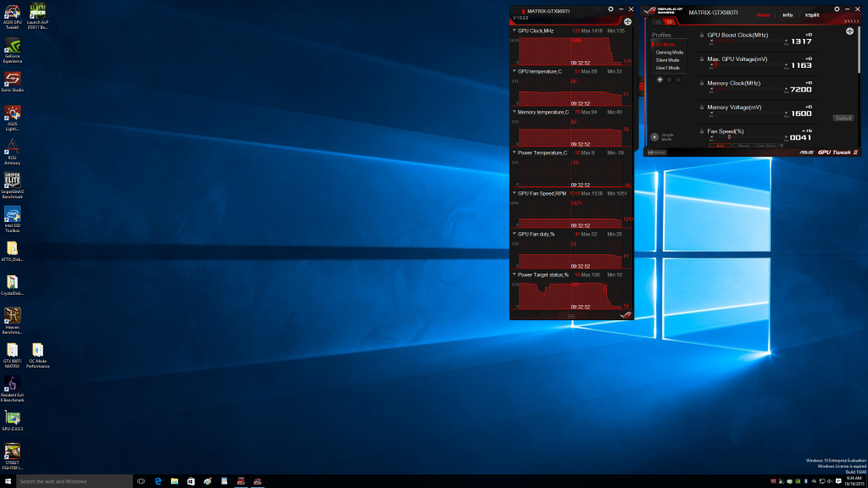Screen dimensions: 868x488
Task: Select the 2D tab
Action: point(658,22)
